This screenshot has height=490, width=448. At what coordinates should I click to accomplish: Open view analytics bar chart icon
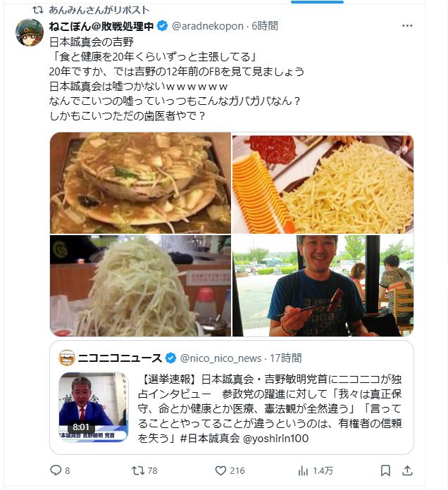(x=303, y=470)
